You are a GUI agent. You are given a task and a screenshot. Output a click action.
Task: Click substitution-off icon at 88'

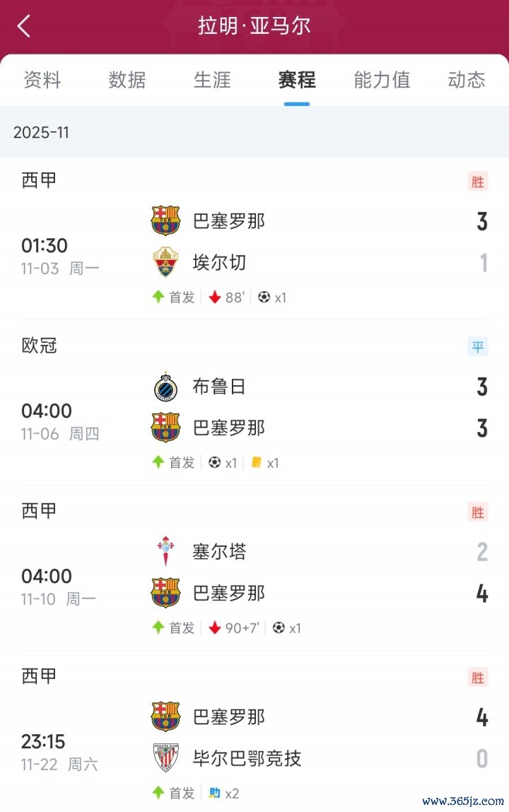pyautogui.click(x=215, y=297)
